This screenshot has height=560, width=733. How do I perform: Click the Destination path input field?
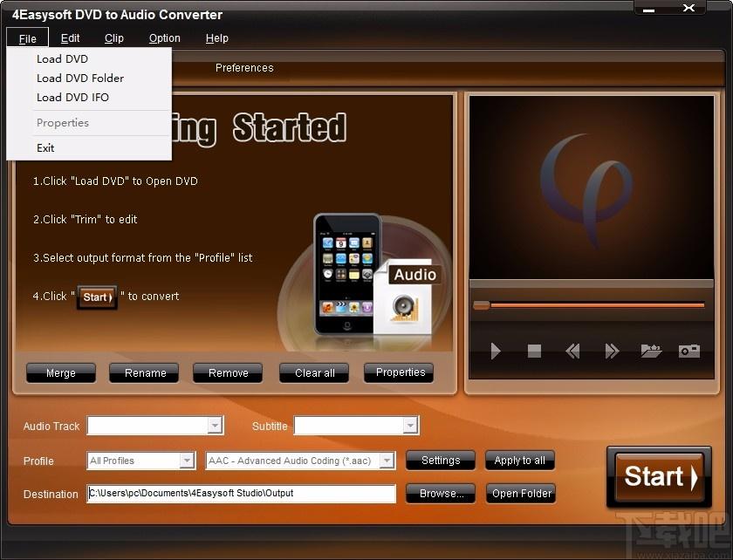pyautogui.click(x=241, y=494)
